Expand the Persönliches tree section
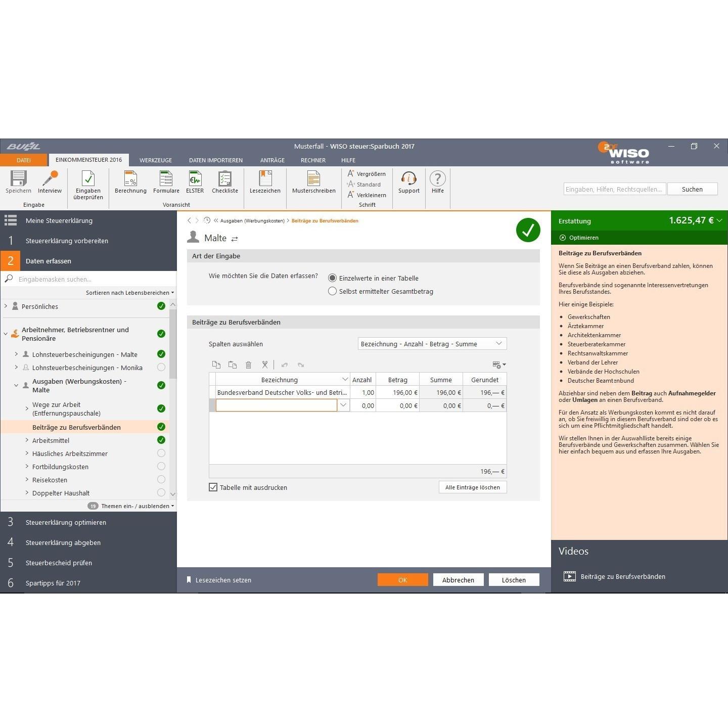Screen dimensions: 728x728 coord(6,306)
